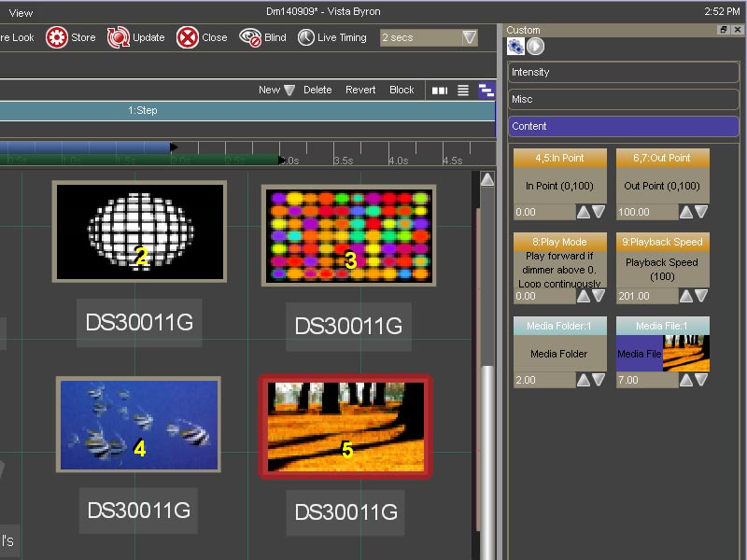Decrease the Media Folder value with down arrow
Image resolution: width=747 pixels, height=560 pixels.
click(599, 380)
